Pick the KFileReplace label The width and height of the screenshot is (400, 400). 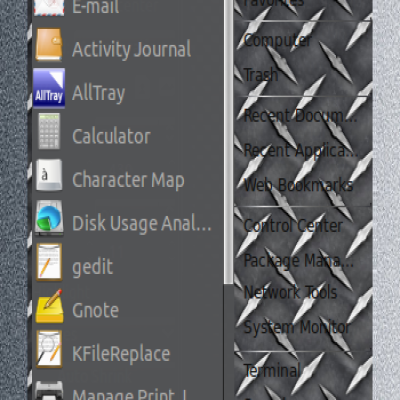pyautogui.click(x=121, y=354)
